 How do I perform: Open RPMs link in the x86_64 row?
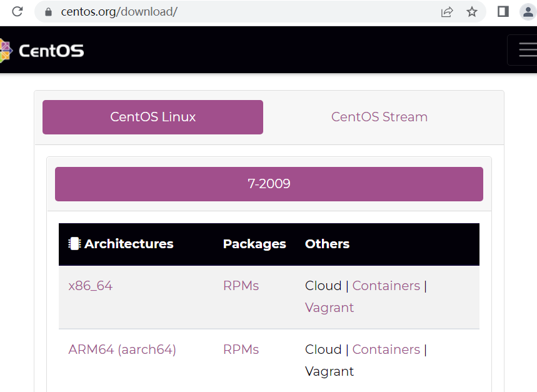(241, 286)
